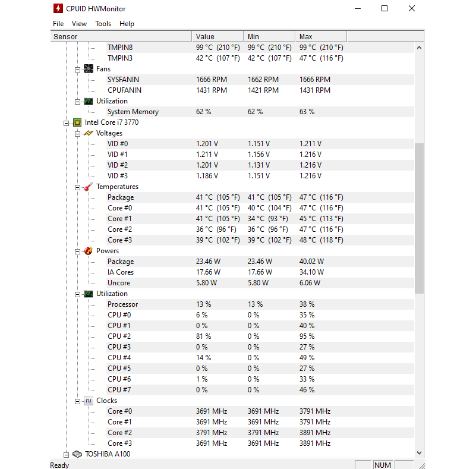Image resolution: width=476 pixels, height=469 pixels.
Task: Collapse the TOSHIBA A100 node
Action: pyautogui.click(x=66, y=455)
